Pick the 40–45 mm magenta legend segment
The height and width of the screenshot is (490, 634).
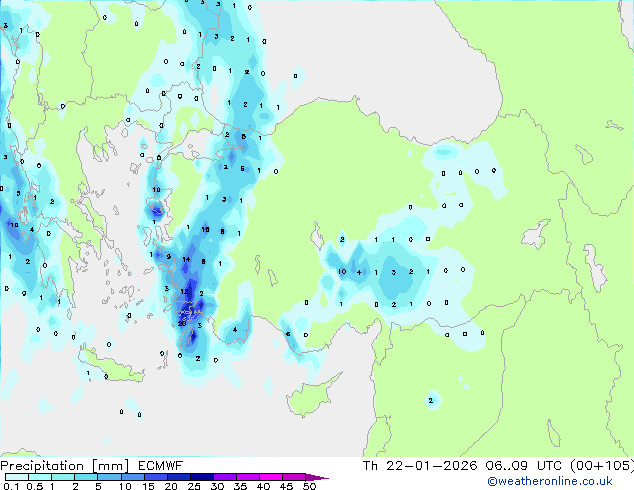(271, 477)
